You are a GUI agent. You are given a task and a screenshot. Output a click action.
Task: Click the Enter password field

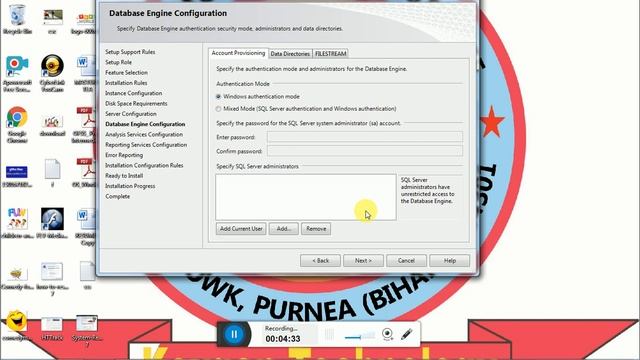point(365,137)
